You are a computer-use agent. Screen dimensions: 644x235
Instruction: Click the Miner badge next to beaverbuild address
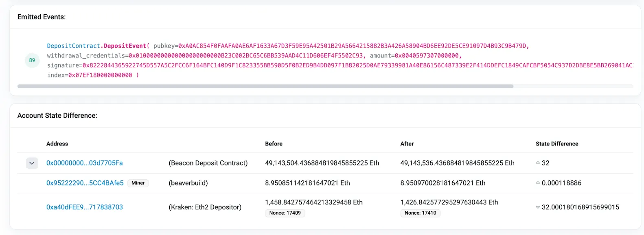point(138,183)
